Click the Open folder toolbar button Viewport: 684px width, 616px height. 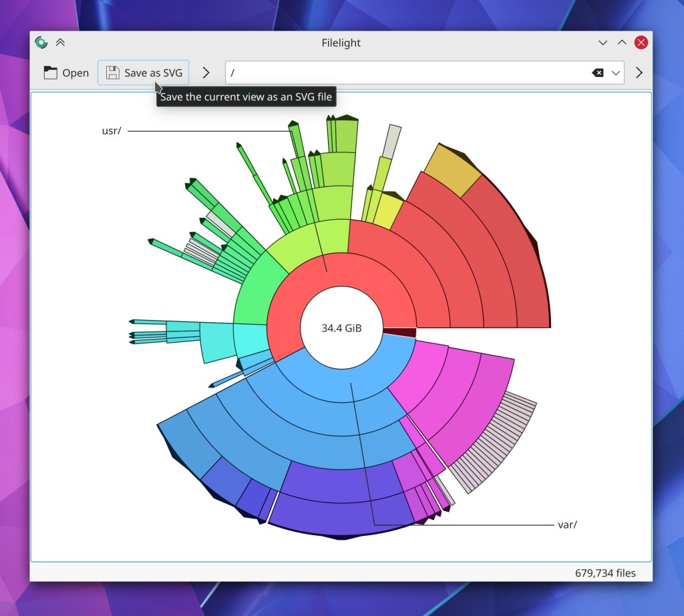(x=66, y=73)
